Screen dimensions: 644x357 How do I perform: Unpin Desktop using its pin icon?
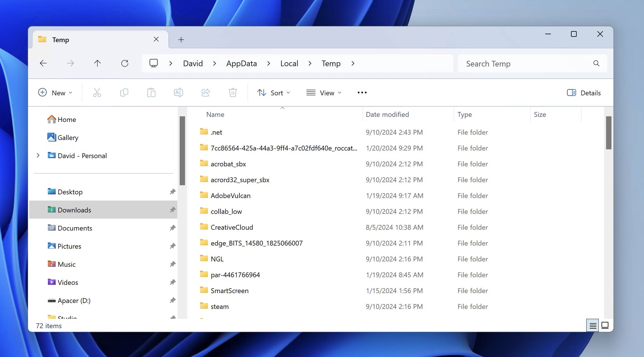[173, 192]
